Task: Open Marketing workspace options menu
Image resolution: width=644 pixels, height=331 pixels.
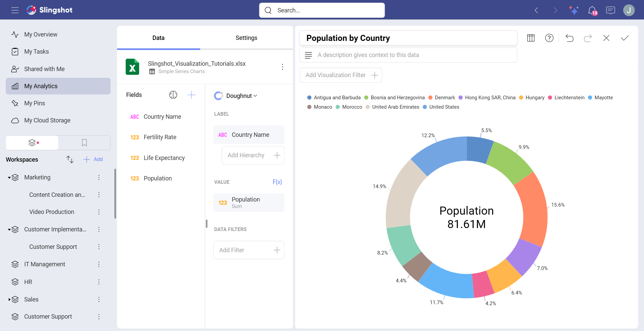Action: (99, 177)
